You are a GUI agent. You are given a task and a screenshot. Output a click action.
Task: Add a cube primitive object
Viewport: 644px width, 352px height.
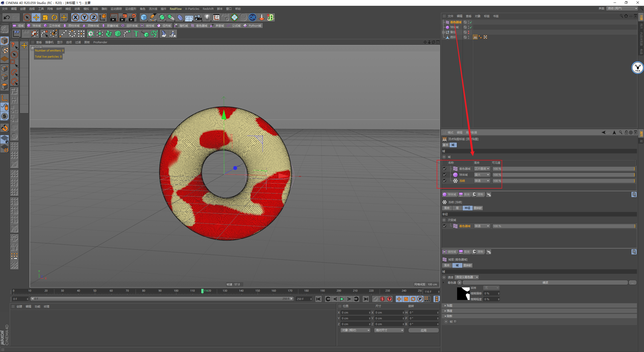(144, 18)
